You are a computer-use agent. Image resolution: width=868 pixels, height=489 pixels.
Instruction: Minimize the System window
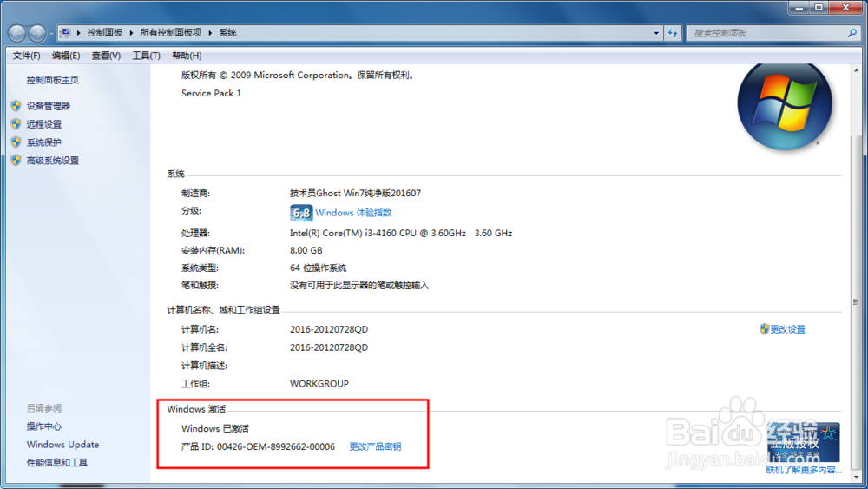pyautogui.click(x=799, y=8)
